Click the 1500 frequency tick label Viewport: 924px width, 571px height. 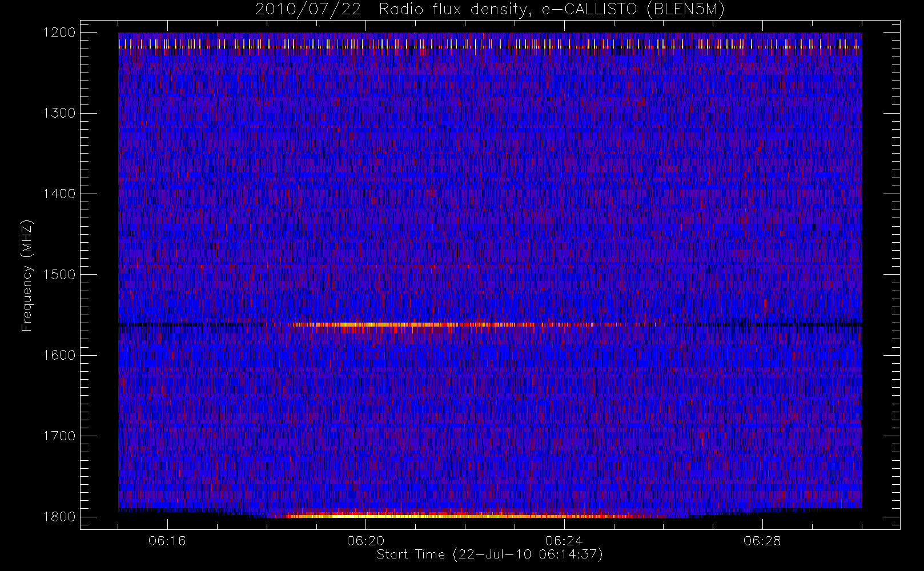coord(59,275)
